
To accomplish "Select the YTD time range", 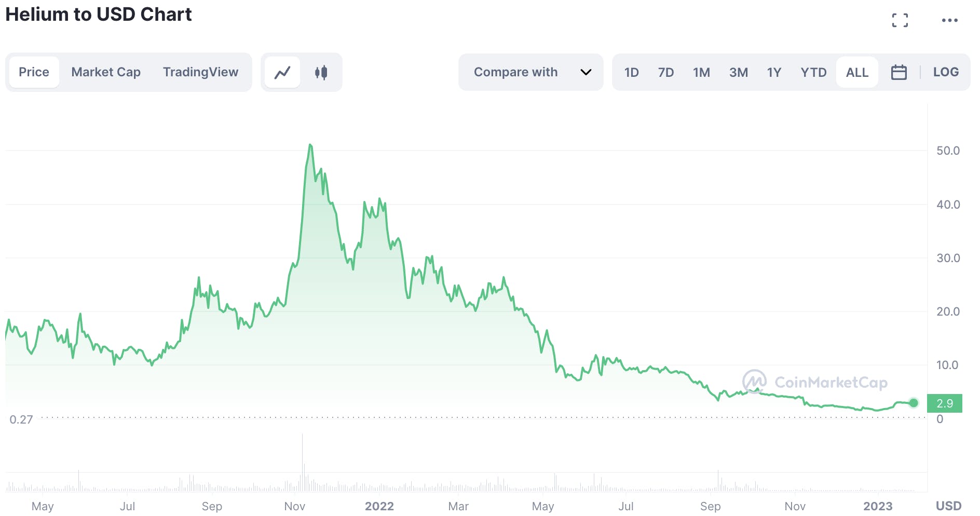I will [813, 72].
